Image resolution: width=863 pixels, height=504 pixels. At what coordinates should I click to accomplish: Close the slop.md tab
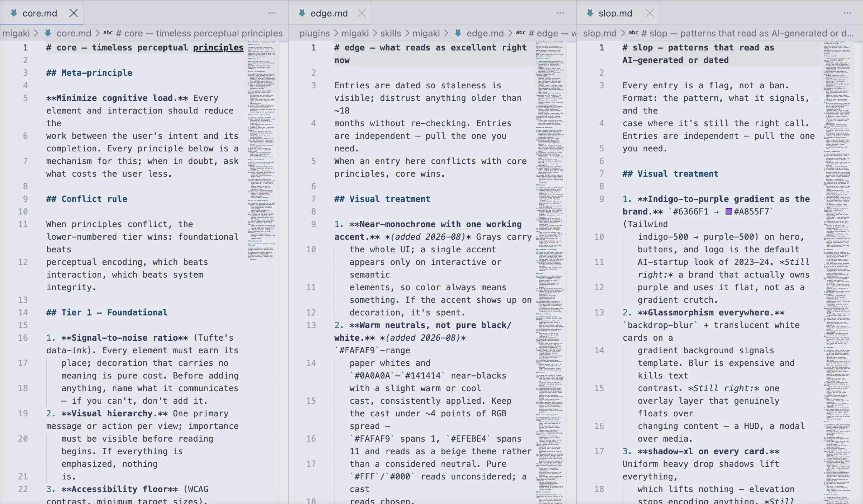650,13
